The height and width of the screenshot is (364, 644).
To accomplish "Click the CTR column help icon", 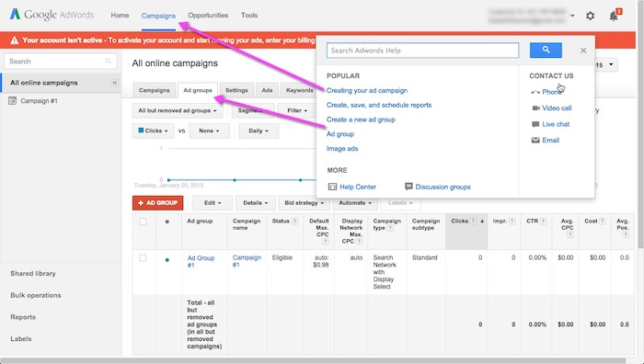I will (x=543, y=222).
